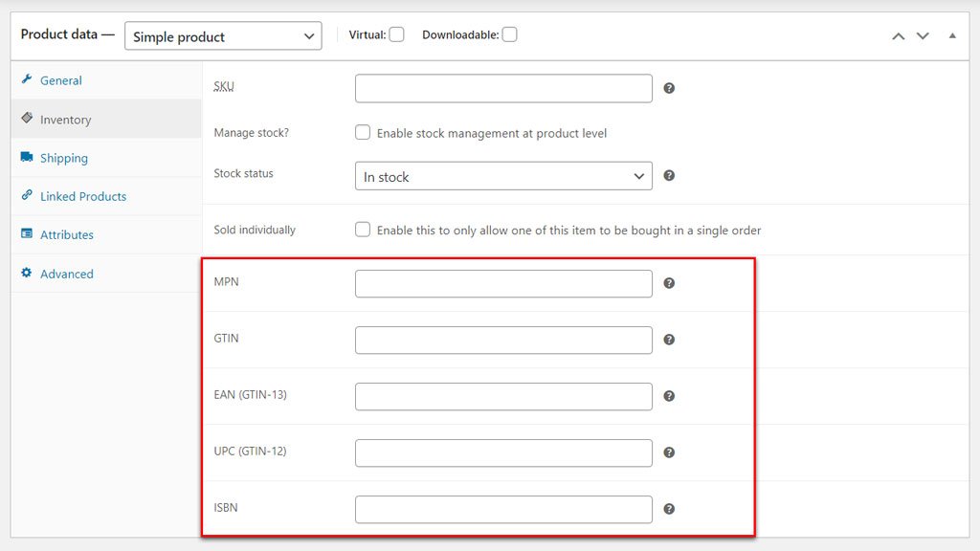Click the help icon next to SKU
Screen dimensions: 980x551
(669, 88)
